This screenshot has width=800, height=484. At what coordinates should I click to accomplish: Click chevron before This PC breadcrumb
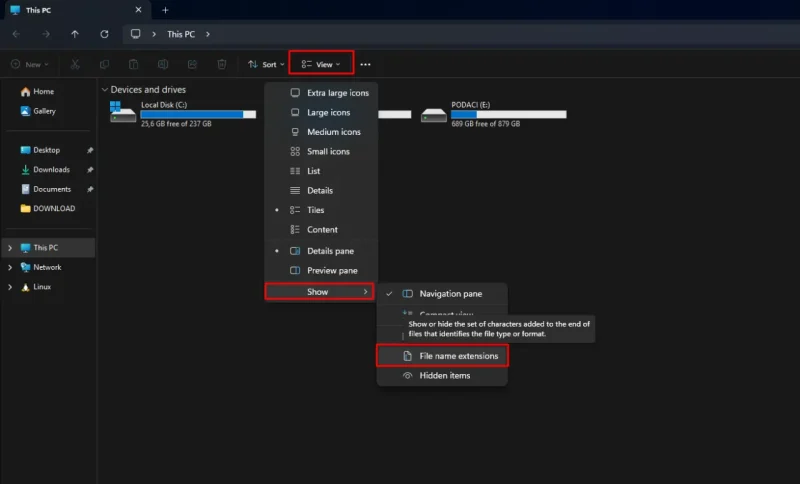(154, 34)
